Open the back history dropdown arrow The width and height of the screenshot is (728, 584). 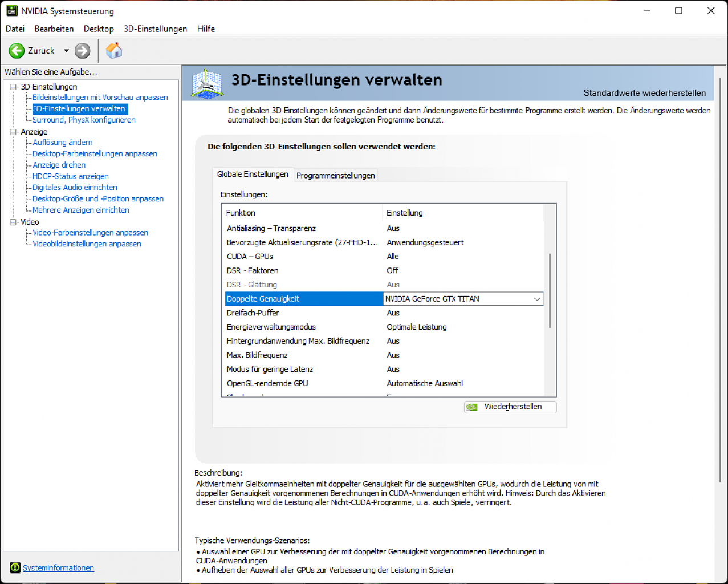click(x=66, y=51)
